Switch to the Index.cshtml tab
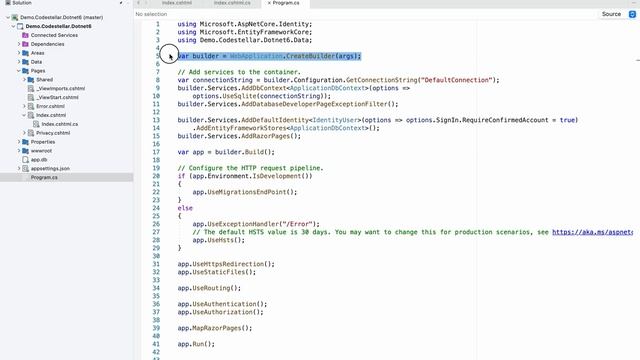Image resolution: width=640 pixels, height=360 pixels. (x=177, y=3)
